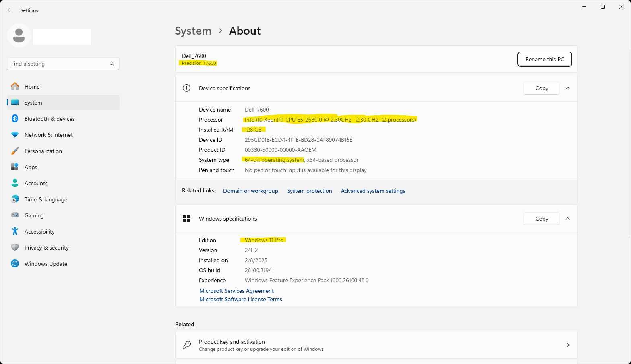Click the Experience value Windows Feature Experience Pack
This screenshot has height=364, width=631.
tap(307, 280)
